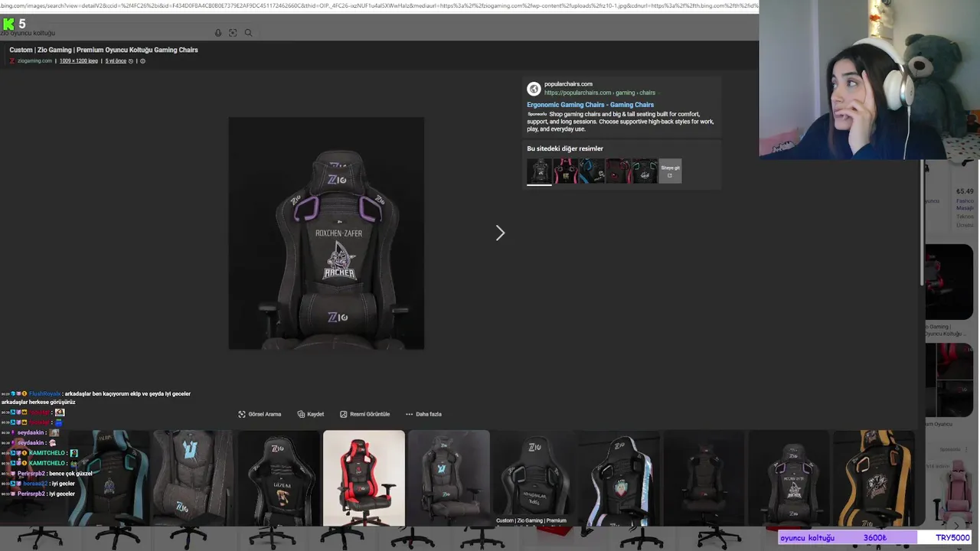This screenshot has height=551, width=980.
Task: Click the Görsel Arama button
Action: pos(260,414)
